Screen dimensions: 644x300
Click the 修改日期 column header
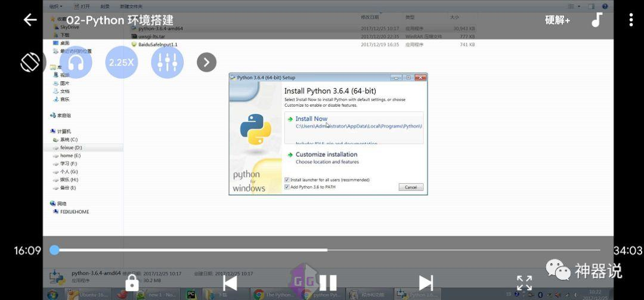pos(370,17)
